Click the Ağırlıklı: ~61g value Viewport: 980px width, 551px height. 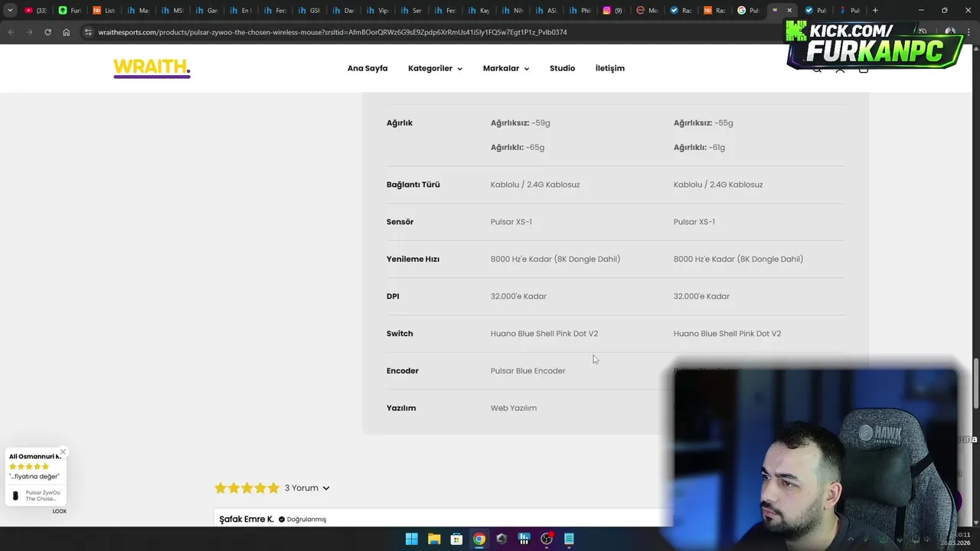(699, 147)
